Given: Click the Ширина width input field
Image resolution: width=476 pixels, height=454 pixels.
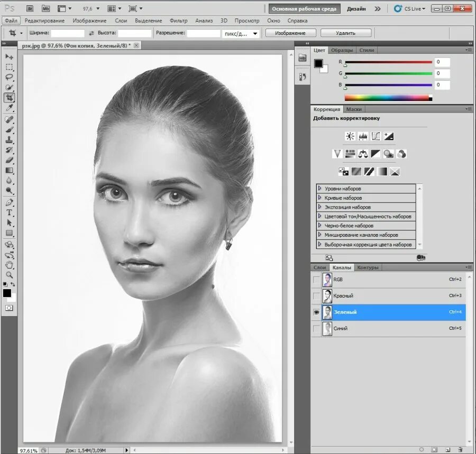Looking at the screenshot, I should click(x=67, y=33).
